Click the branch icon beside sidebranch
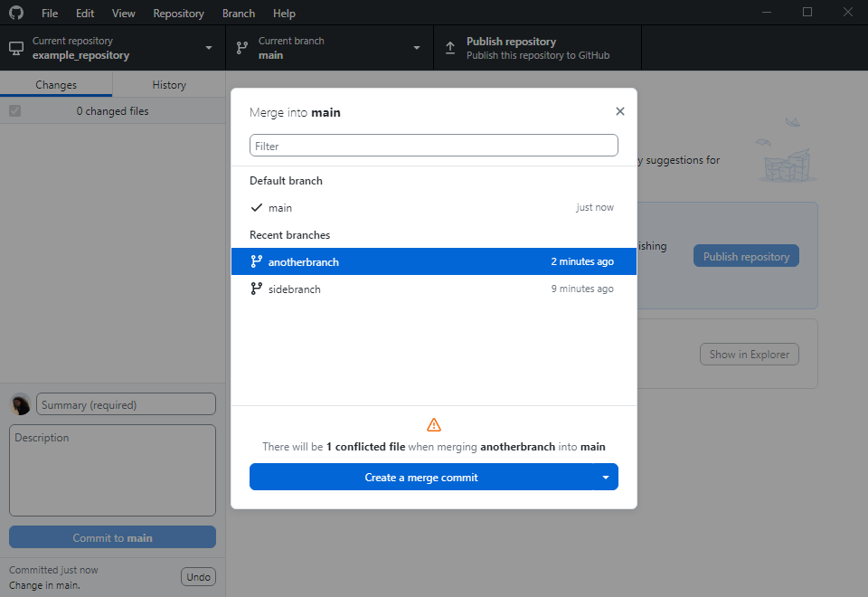This screenshot has height=597, width=868. click(256, 289)
